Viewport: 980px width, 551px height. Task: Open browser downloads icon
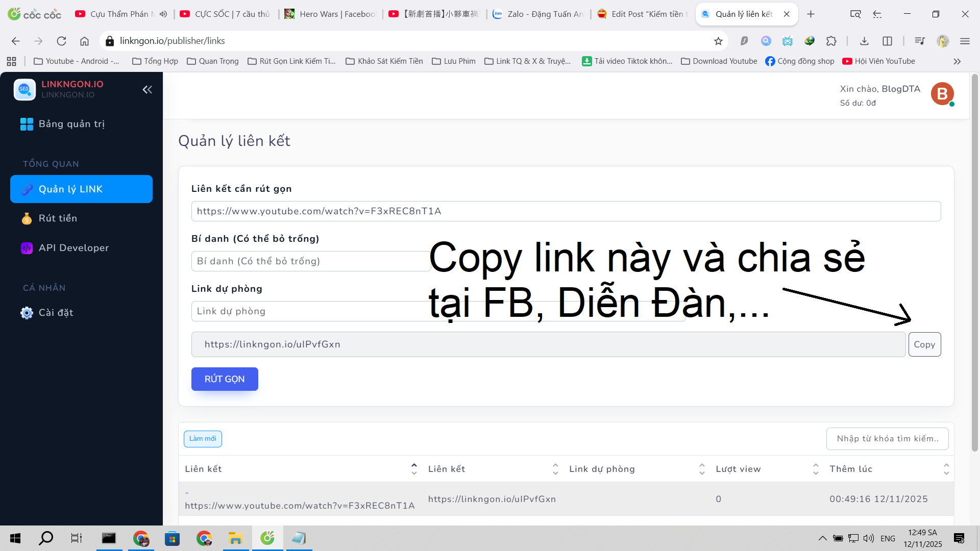(x=864, y=41)
